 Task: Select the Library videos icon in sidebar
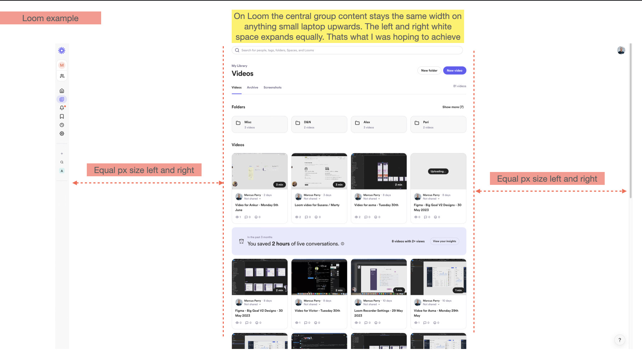click(62, 99)
